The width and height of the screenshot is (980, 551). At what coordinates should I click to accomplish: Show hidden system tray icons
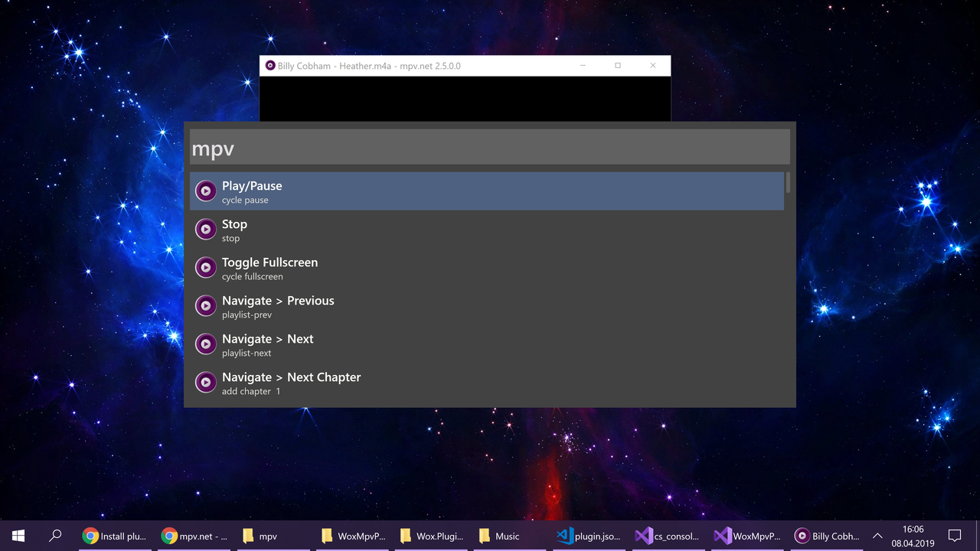pos(877,536)
